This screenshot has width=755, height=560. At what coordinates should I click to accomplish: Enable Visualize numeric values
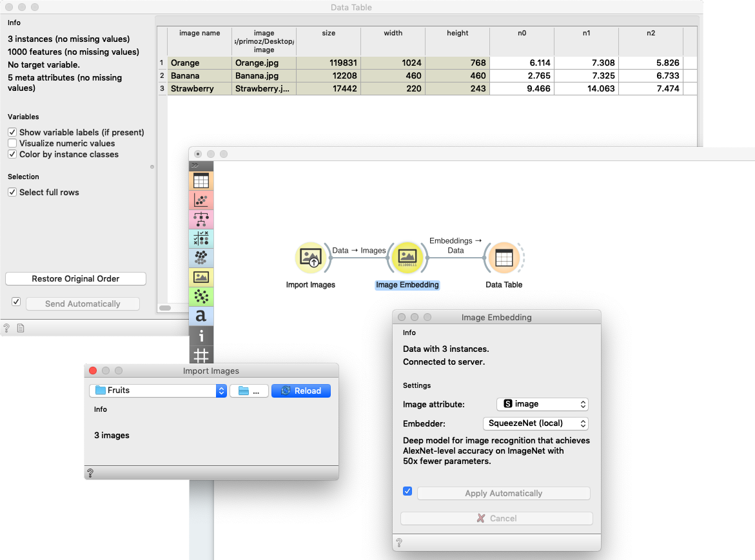point(11,143)
